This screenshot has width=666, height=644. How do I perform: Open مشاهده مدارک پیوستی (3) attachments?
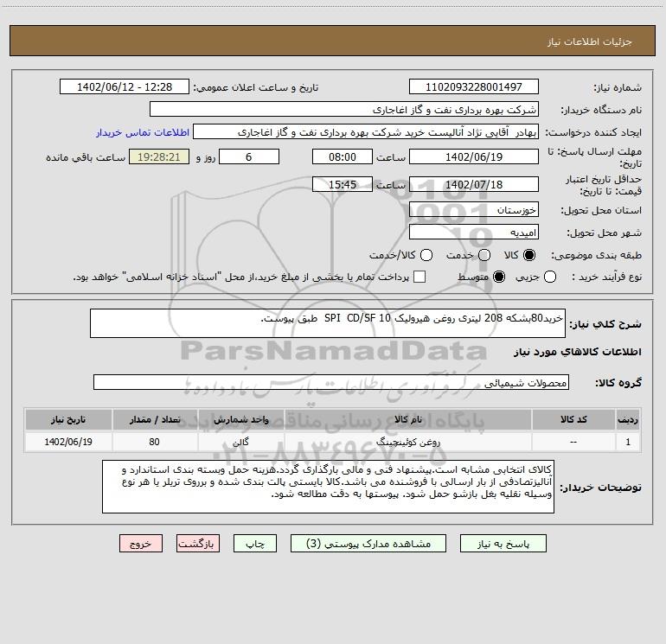coord(368,544)
